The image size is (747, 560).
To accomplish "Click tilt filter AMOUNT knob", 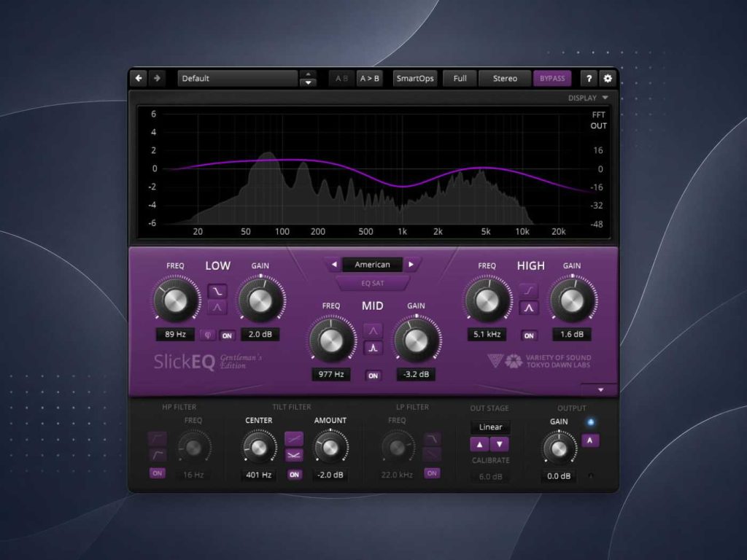I will tap(330, 447).
